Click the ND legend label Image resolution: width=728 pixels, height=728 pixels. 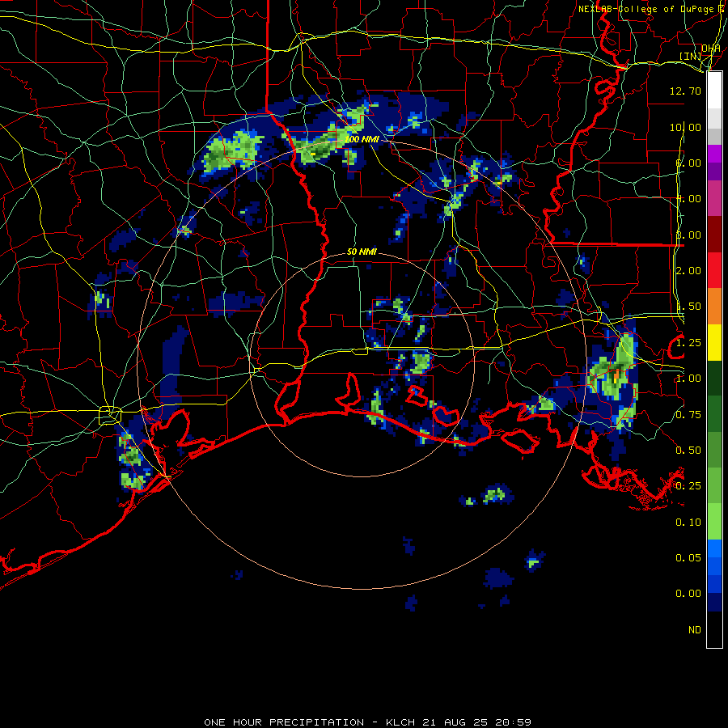695,630
